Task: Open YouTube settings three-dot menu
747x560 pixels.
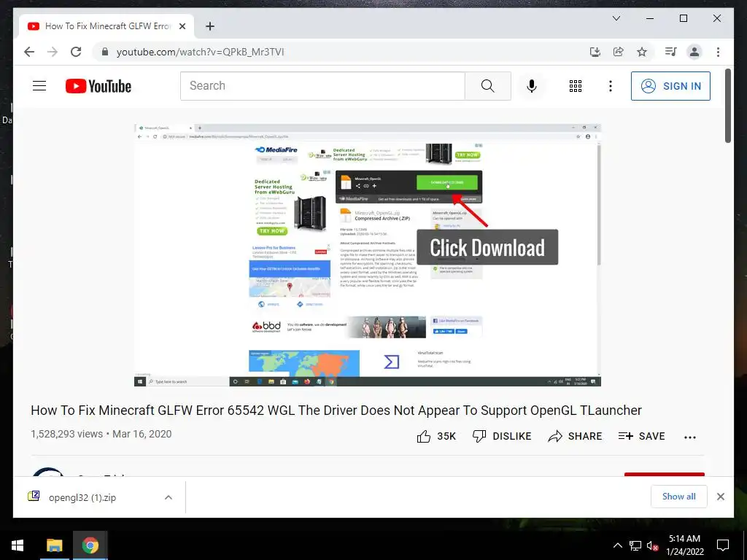Action: pos(611,86)
